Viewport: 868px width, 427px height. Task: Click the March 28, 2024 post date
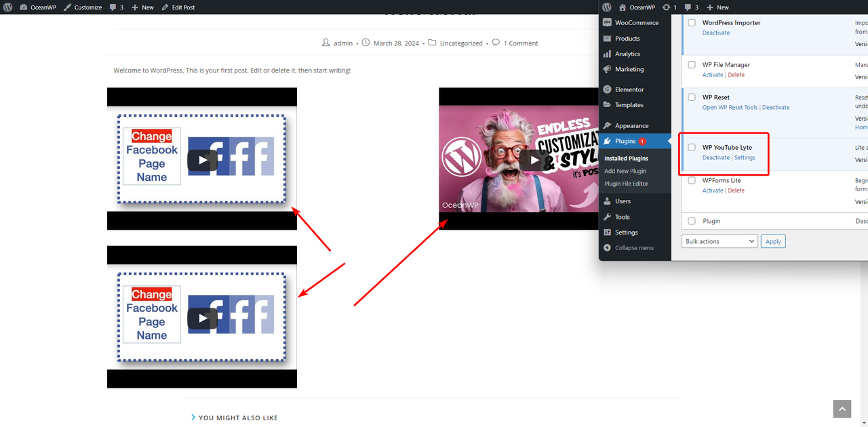pyautogui.click(x=396, y=43)
